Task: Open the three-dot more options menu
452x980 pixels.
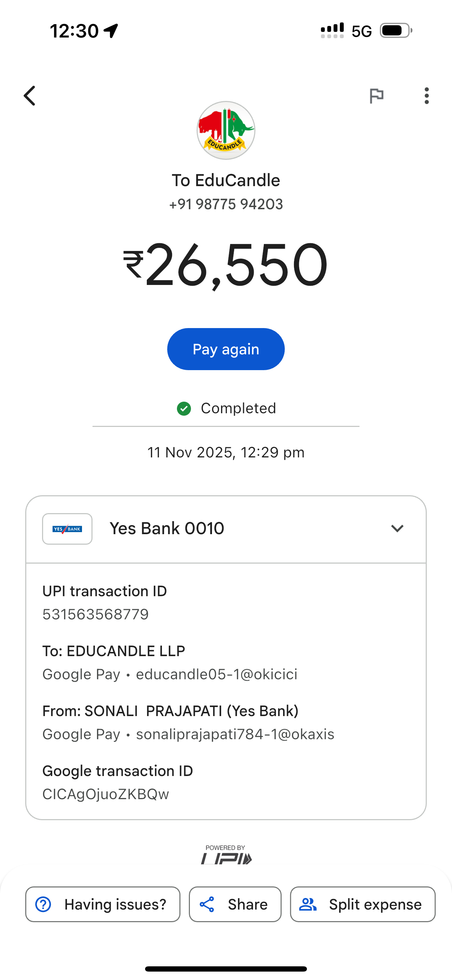Action: tap(426, 95)
